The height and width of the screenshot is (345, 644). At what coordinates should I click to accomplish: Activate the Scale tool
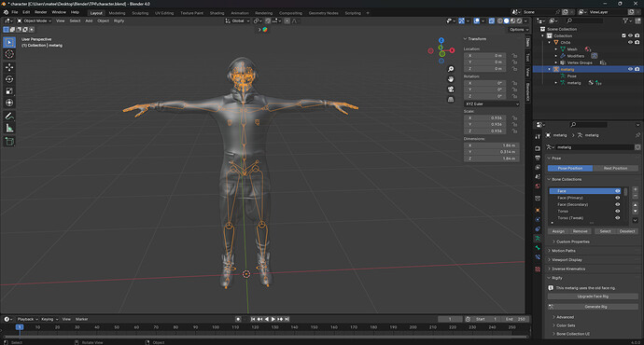pyautogui.click(x=9, y=91)
